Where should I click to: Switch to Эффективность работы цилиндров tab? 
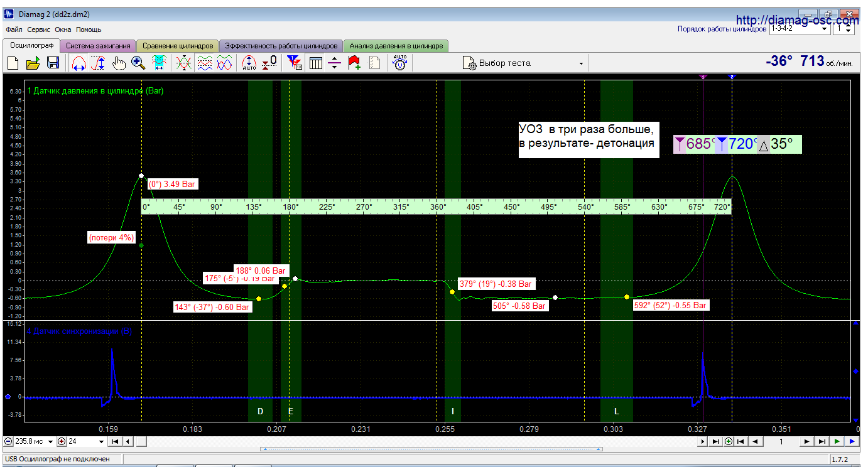(x=281, y=46)
